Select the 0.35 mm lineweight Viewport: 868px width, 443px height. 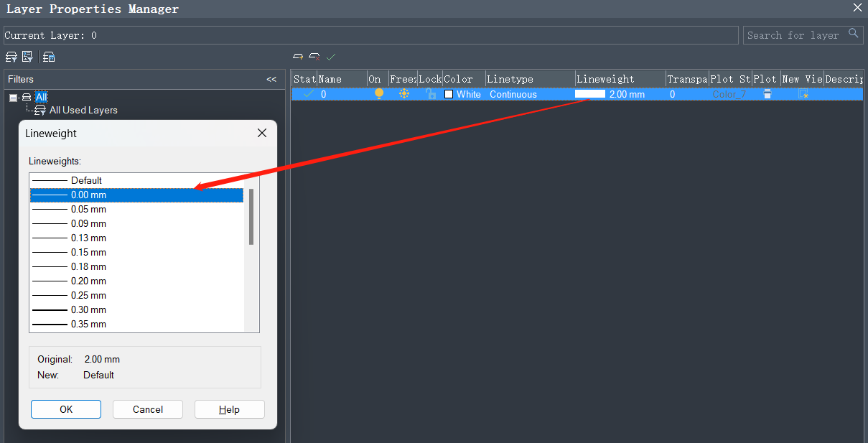(136, 324)
